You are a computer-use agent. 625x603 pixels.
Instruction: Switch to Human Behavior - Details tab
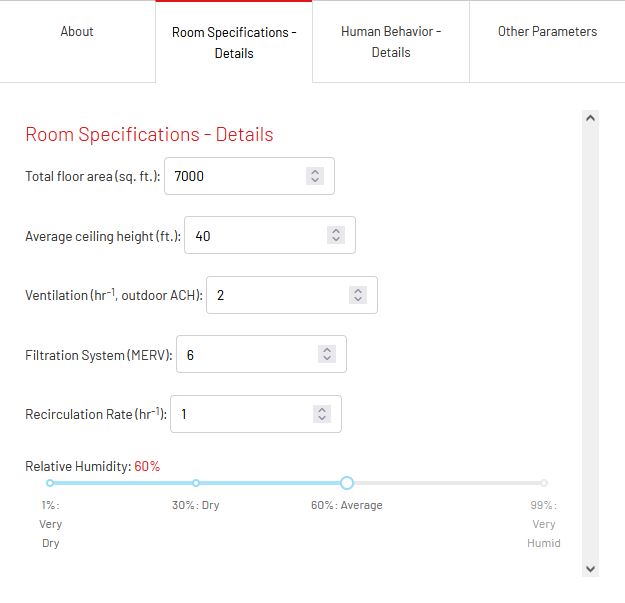(391, 42)
